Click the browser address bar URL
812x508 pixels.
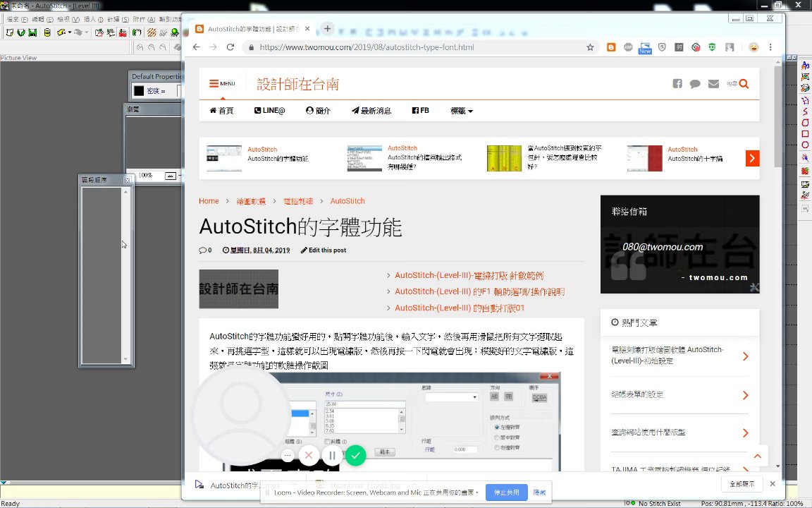click(367, 47)
